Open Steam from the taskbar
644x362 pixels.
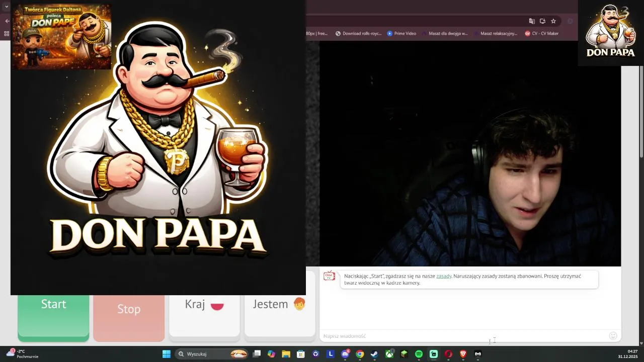coord(374,354)
